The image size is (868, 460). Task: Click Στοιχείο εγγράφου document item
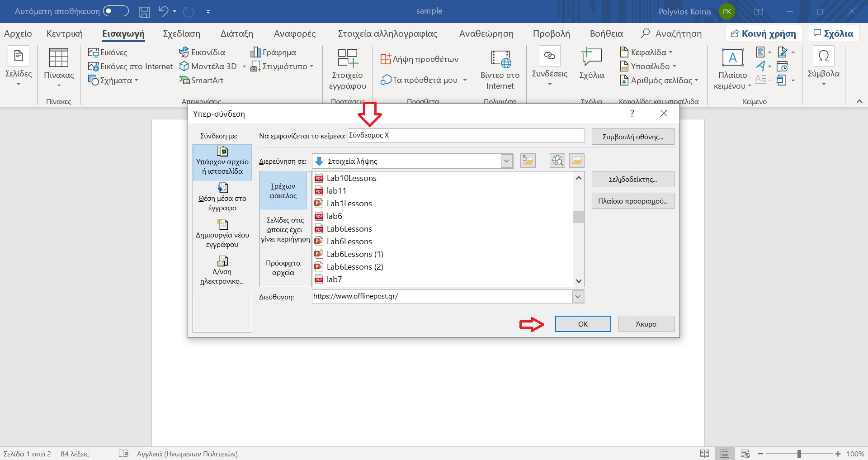point(347,69)
